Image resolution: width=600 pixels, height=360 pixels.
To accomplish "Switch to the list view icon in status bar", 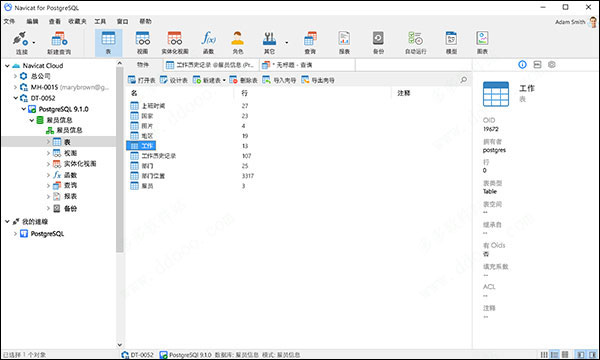I will (544, 355).
